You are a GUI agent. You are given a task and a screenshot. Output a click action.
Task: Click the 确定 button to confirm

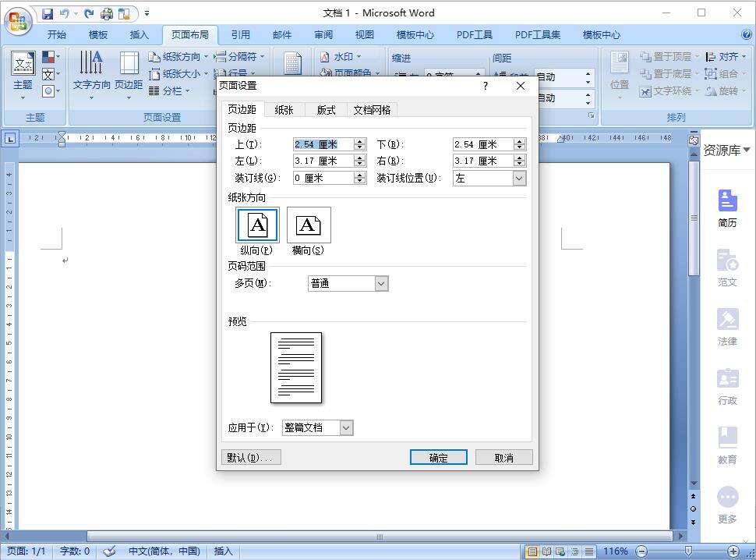coord(438,457)
